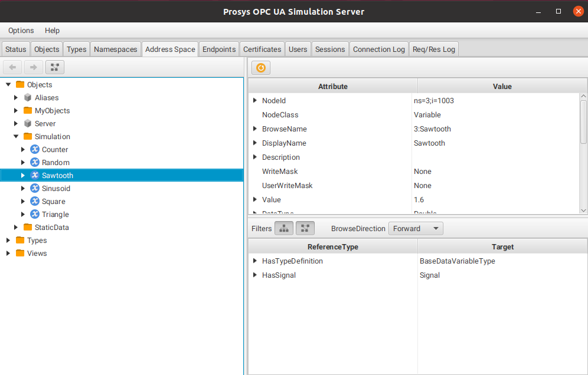The height and width of the screenshot is (375, 588).
Task: Click the back navigation arrow icon
Action: pyautogui.click(x=12, y=67)
